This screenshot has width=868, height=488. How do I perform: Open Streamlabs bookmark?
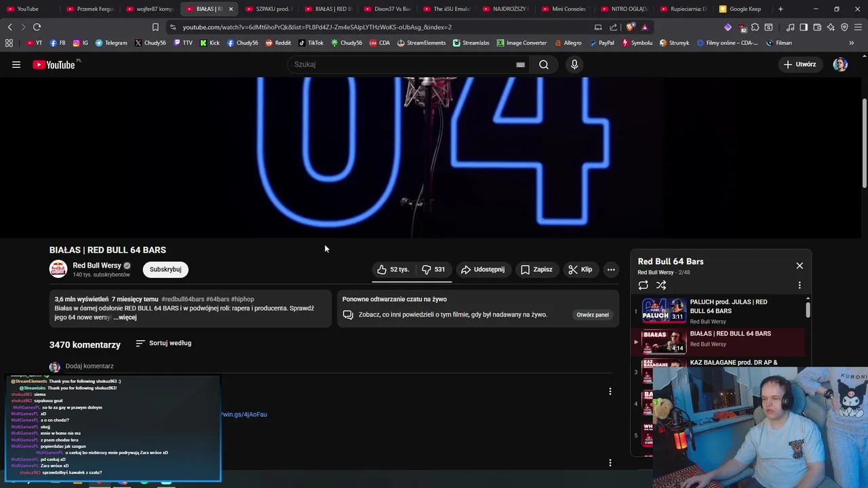(471, 43)
